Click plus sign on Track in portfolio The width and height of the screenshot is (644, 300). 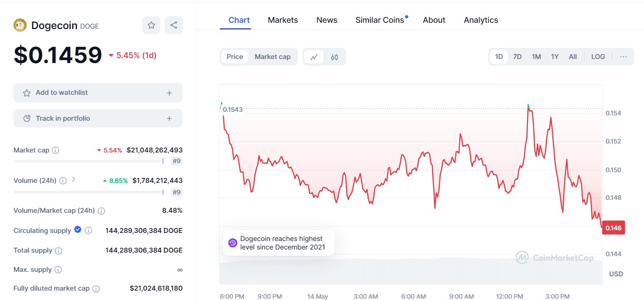(169, 118)
